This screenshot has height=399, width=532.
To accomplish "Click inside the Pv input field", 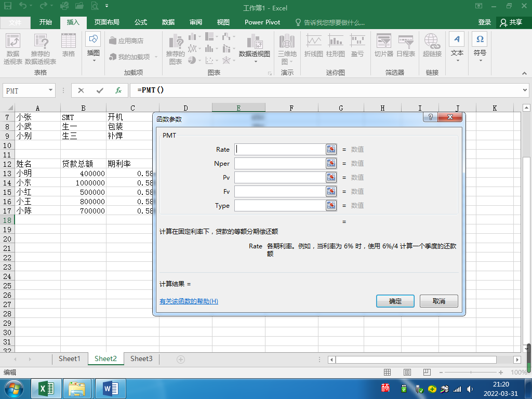I will [280, 178].
